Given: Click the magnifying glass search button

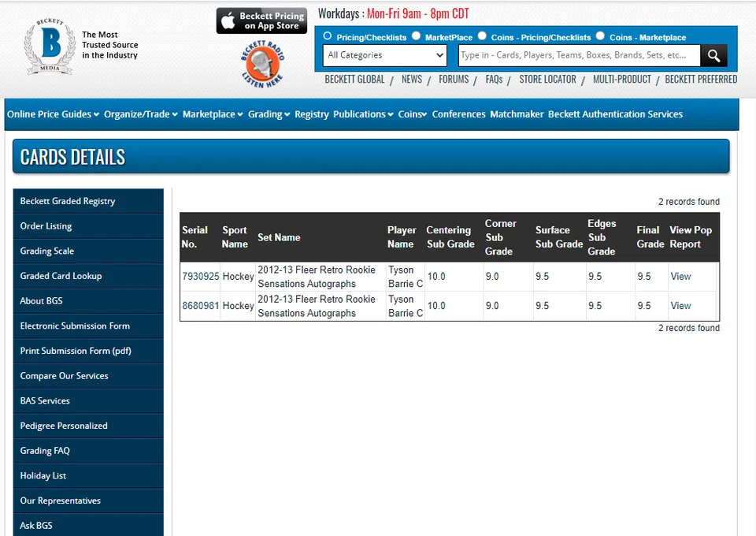Looking at the screenshot, I should (713, 55).
